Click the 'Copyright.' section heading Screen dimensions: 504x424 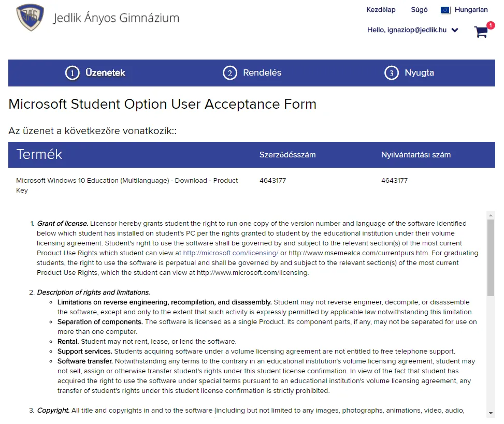coord(53,411)
